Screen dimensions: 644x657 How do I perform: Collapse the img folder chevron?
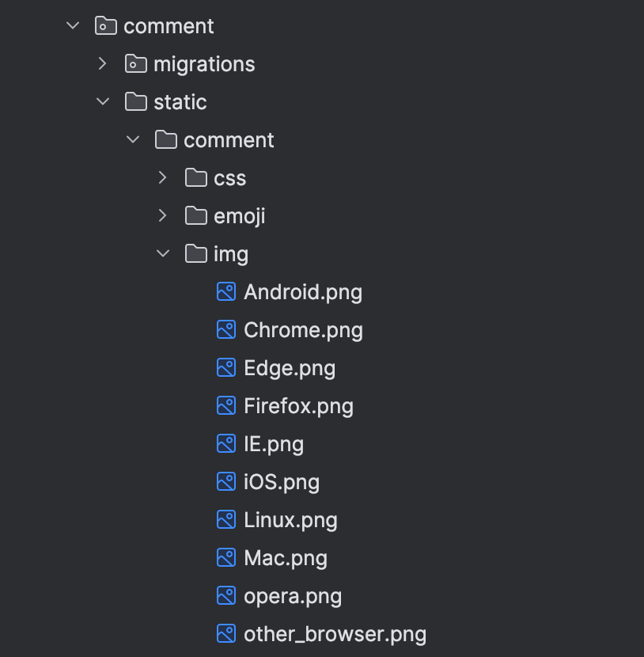(x=163, y=253)
